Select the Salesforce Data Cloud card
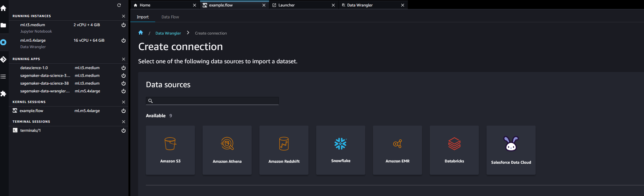This screenshot has width=644, height=196. click(511, 150)
